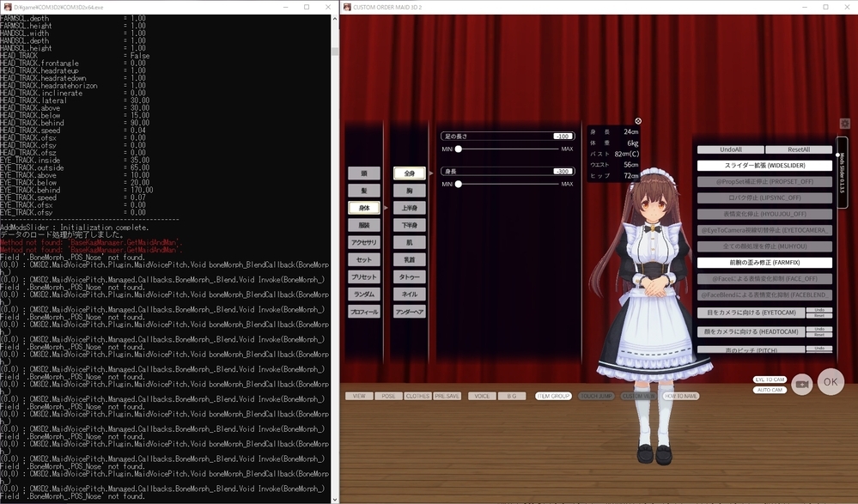Select the 下半身 sub-category
858x504 pixels.
point(410,226)
